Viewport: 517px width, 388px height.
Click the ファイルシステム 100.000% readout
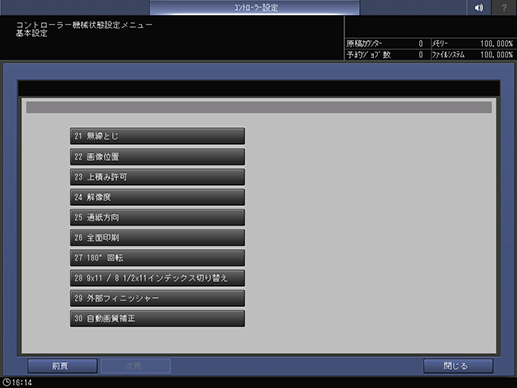point(496,55)
